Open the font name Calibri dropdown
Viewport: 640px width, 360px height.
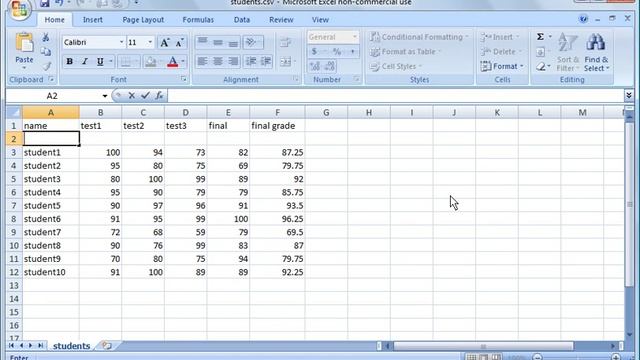(121, 42)
